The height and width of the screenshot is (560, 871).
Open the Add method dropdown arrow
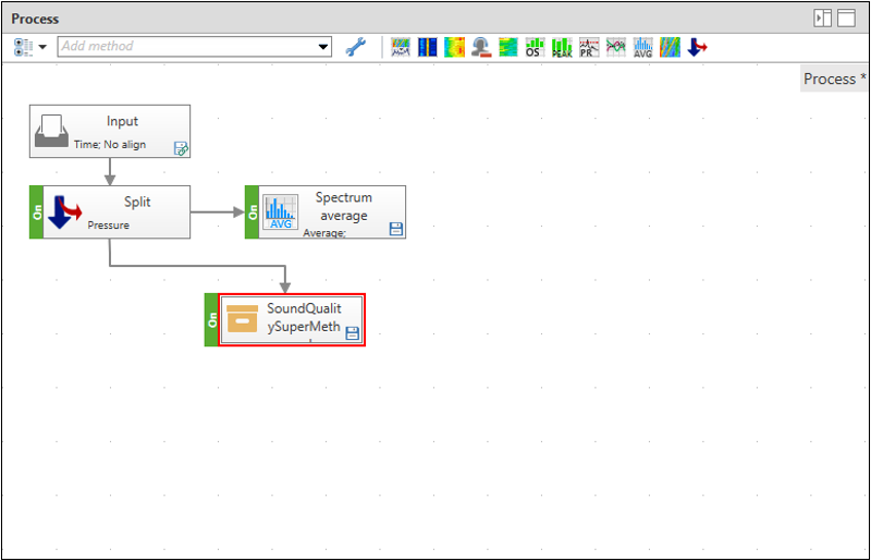point(322,46)
